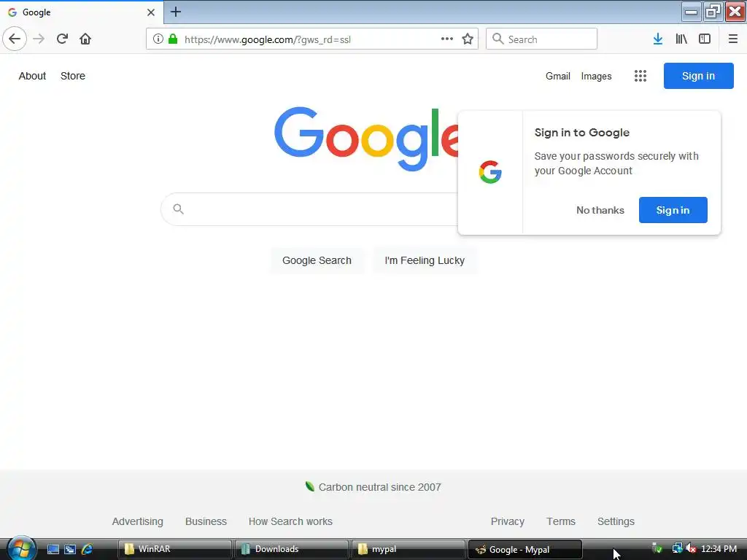Open the Google apps grid
747x560 pixels.
pos(640,76)
